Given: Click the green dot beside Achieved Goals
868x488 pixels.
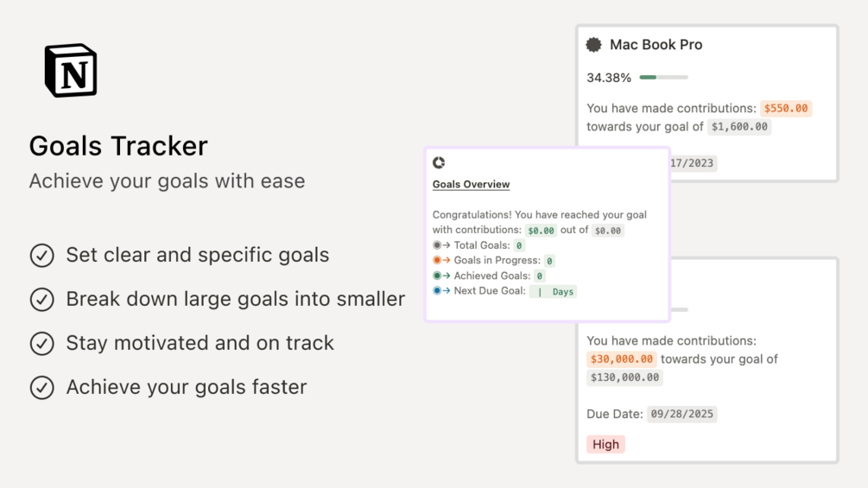Looking at the screenshot, I should pos(437,276).
